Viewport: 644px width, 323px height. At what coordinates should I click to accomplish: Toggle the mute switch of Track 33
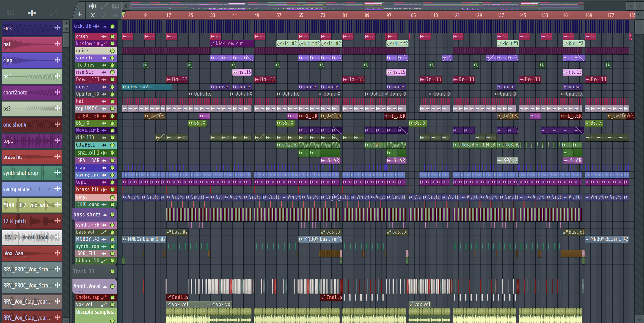(x=112, y=272)
